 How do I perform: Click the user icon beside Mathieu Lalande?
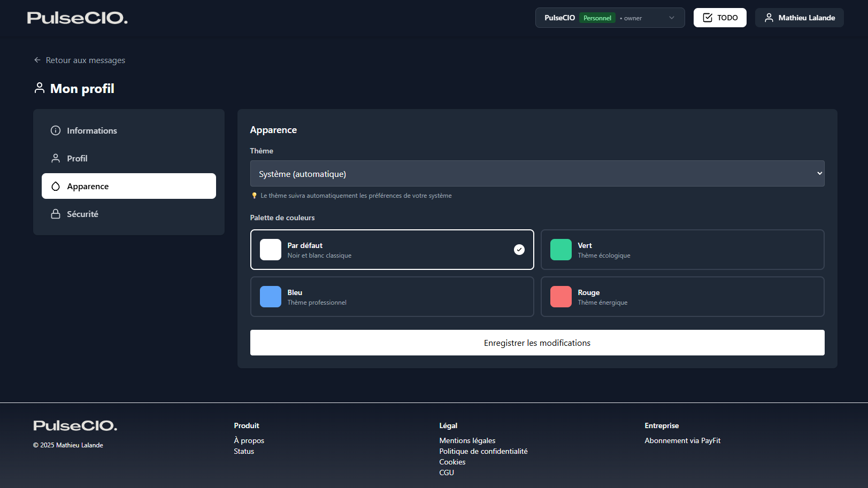769,18
